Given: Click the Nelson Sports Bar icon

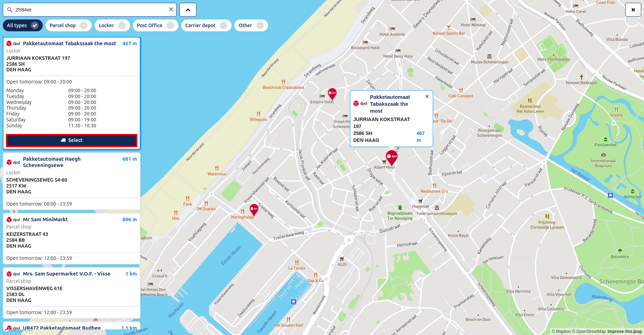Looking at the screenshot, I should pos(449,28).
